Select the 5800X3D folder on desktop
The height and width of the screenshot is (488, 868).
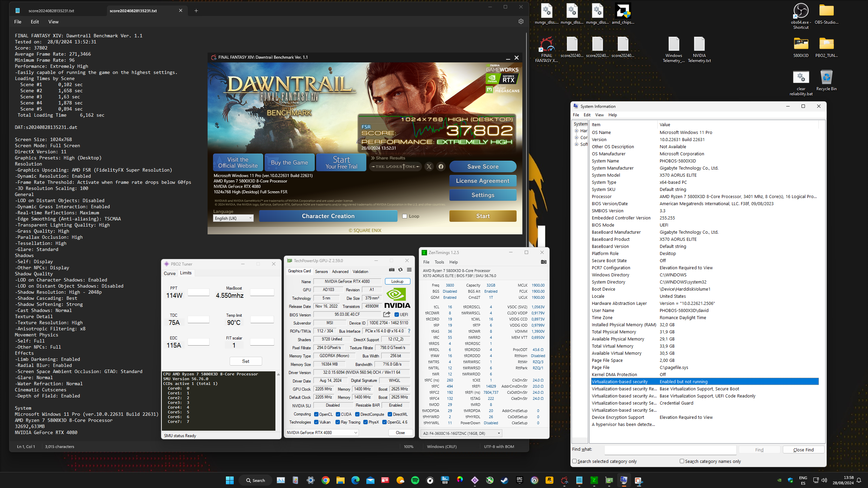[x=801, y=47]
